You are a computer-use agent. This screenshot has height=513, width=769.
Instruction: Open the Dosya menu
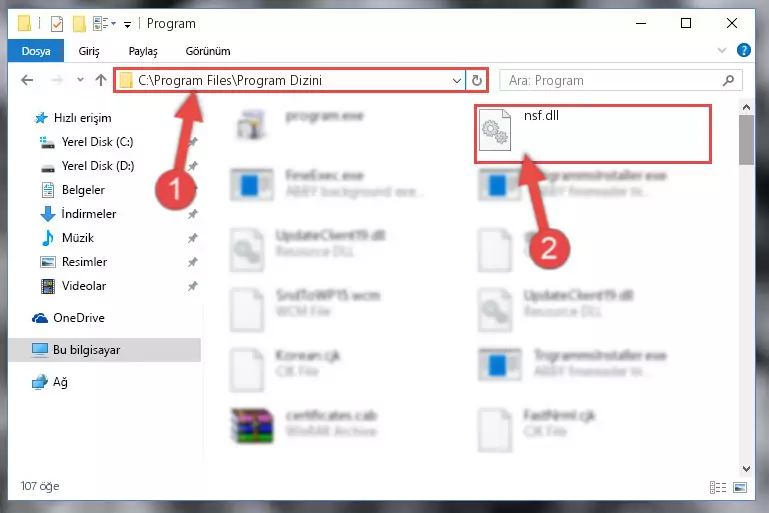pos(36,51)
